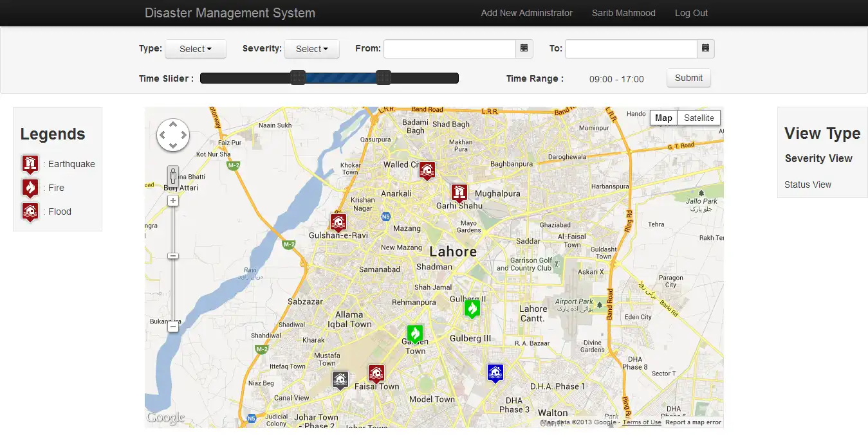Viewport: 868px width, 441px height.
Task: Click the Street View pegman icon
Action: tap(172, 176)
